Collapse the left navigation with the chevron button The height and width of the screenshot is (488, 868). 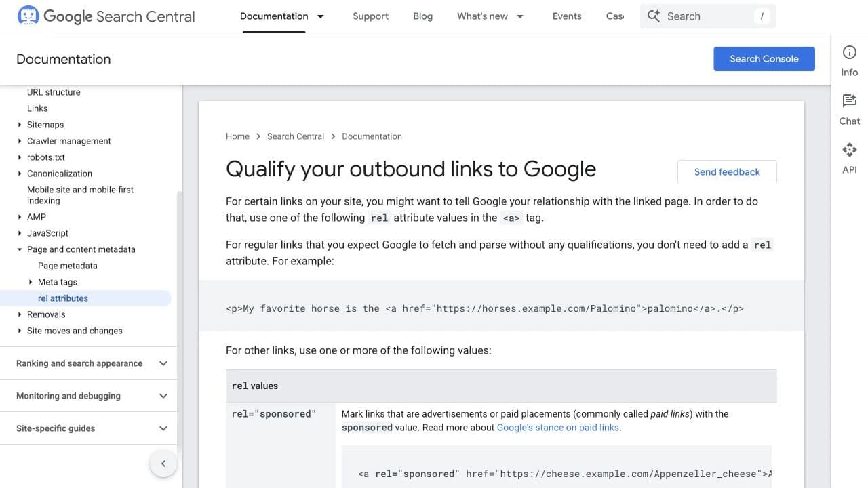(x=163, y=464)
